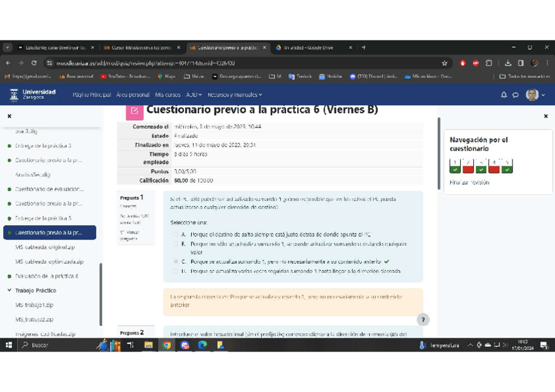
Task: Open Cuestionario de evaluación item
Action: point(49,189)
